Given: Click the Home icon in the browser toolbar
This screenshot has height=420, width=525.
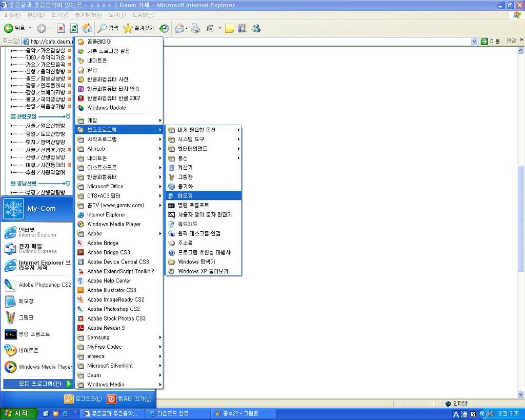Looking at the screenshot, I should point(87,28).
